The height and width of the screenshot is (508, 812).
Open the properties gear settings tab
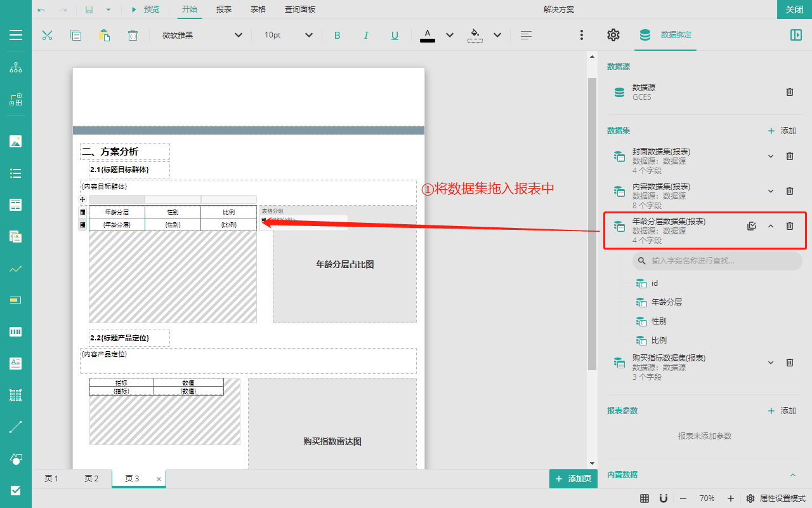[x=613, y=35]
